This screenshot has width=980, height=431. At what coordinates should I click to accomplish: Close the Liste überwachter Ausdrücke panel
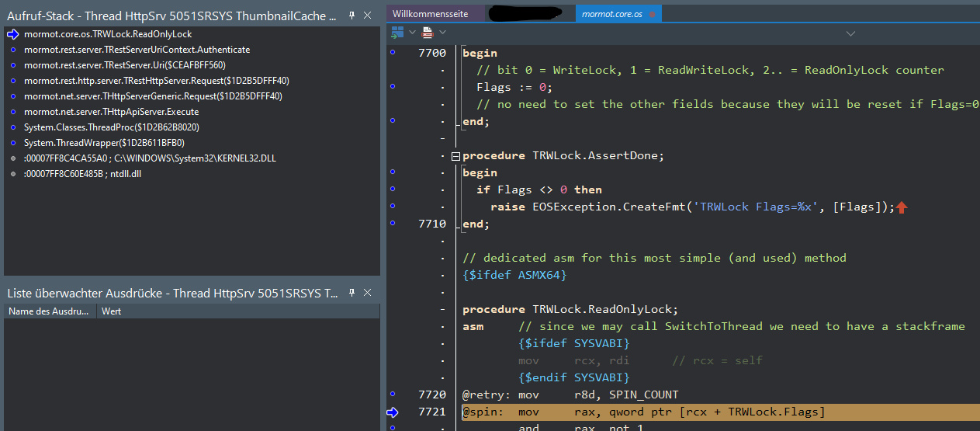[x=368, y=293]
